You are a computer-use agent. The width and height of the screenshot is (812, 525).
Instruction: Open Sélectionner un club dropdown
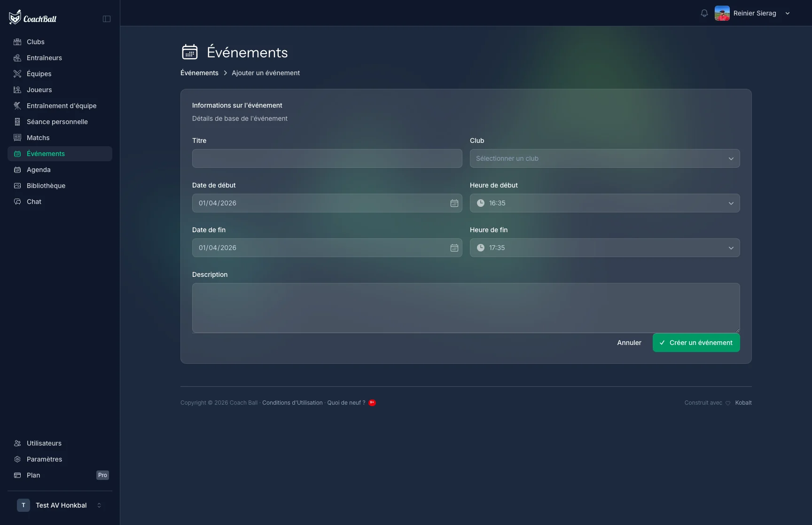point(605,158)
